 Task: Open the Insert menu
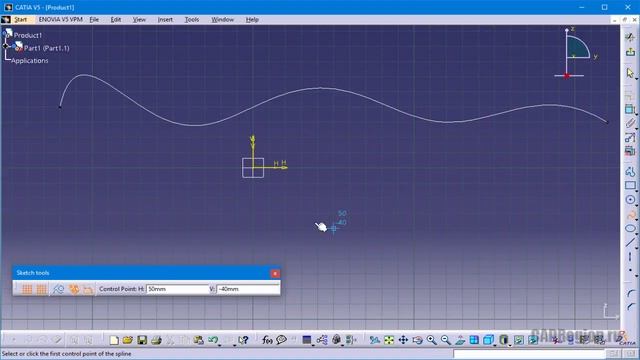click(165, 20)
